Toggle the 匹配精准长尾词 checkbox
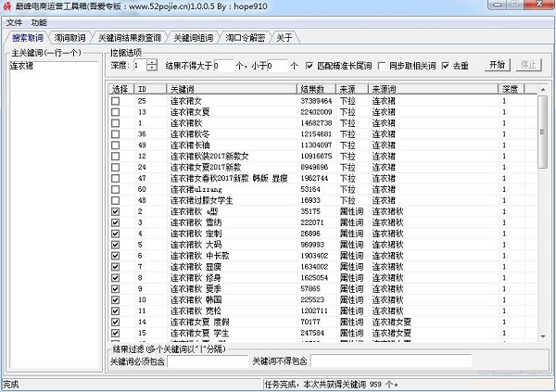556x392 pixels. pyautogui.click(x=310, y=66)
